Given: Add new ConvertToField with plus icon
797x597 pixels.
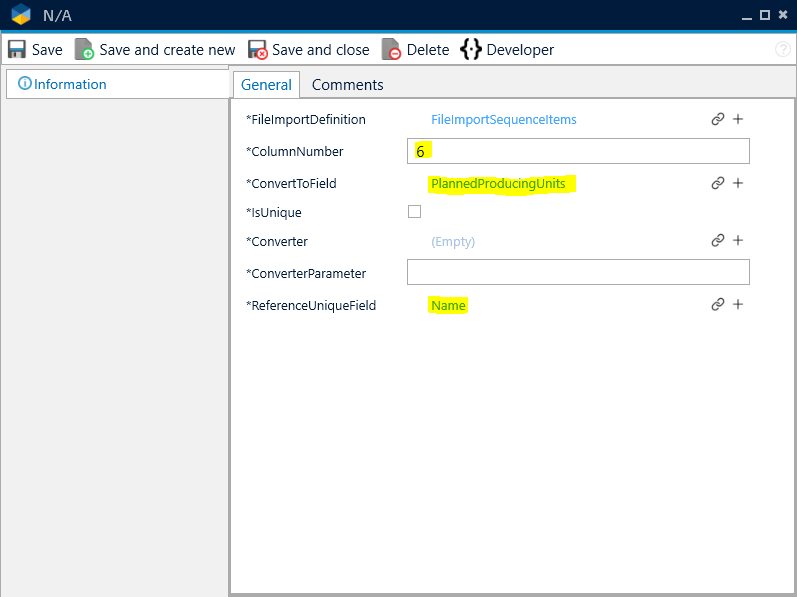Looking at the screenshot, I should 738,183.
